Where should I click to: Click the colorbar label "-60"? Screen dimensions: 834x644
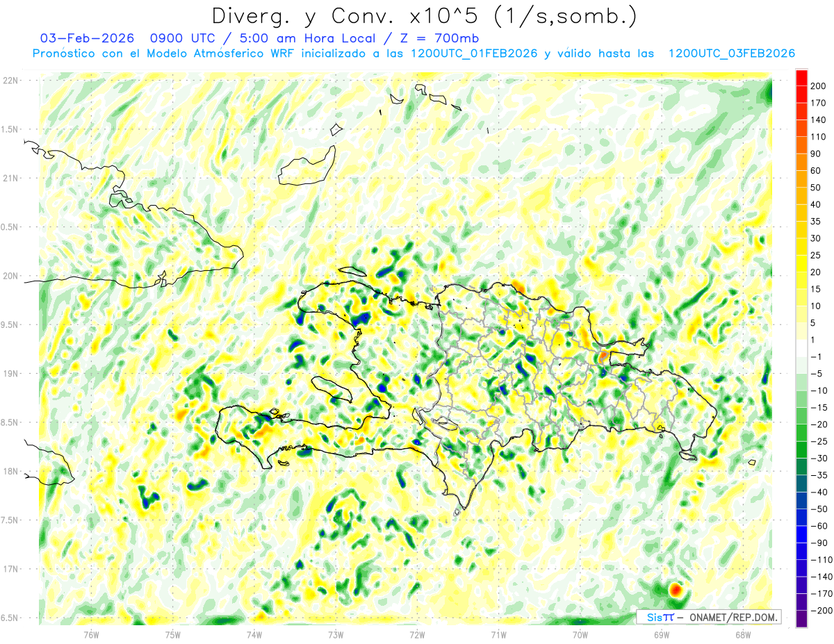click(819, 526)
